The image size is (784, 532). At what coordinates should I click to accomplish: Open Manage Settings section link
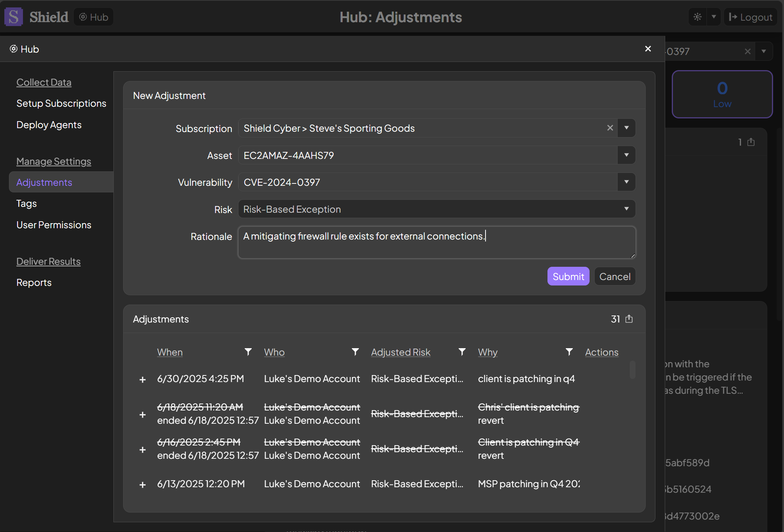[54, 161]
